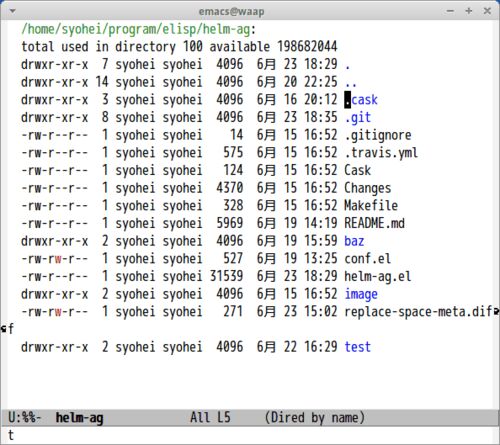Select the .gitignore file name
500x445 pixels.
tap(378, 135)
